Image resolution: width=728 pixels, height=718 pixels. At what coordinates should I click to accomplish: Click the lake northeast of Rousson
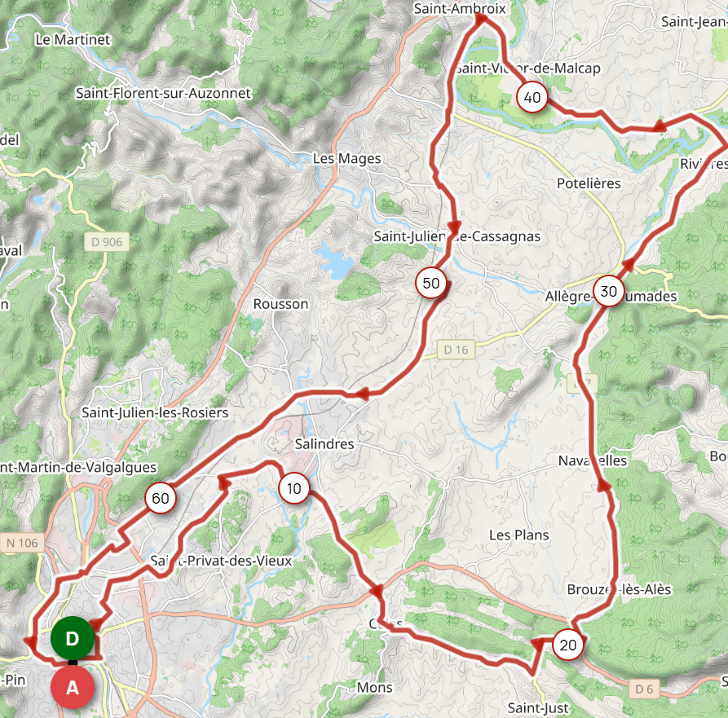335,262
